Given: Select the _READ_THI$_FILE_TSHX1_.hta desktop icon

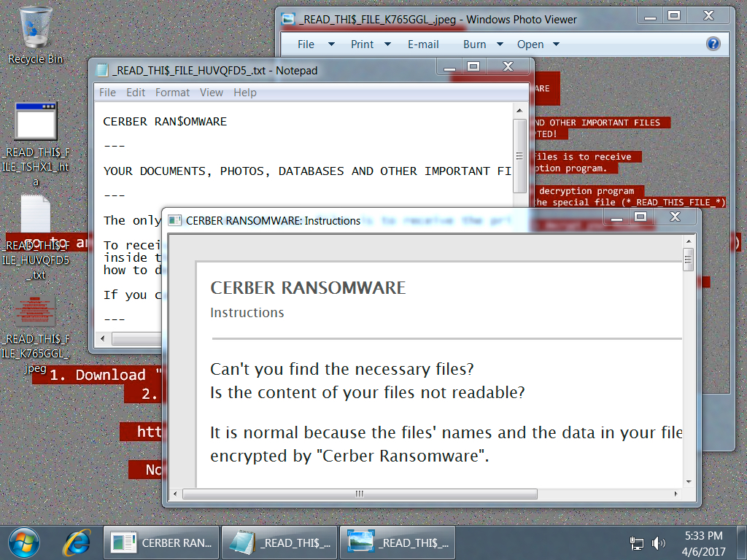Looking at the screenshot, I should point(35,144).
